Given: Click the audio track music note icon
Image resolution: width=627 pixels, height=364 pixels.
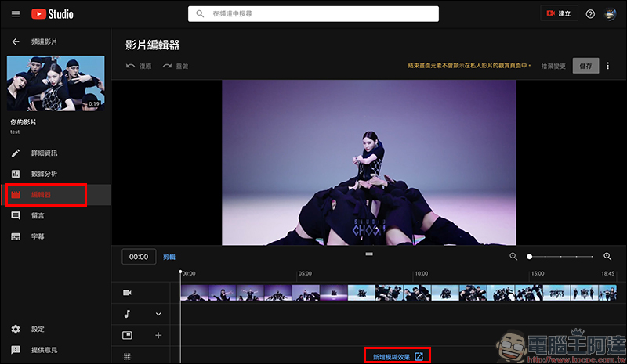Looking at the screenshot, I should 127,314.
